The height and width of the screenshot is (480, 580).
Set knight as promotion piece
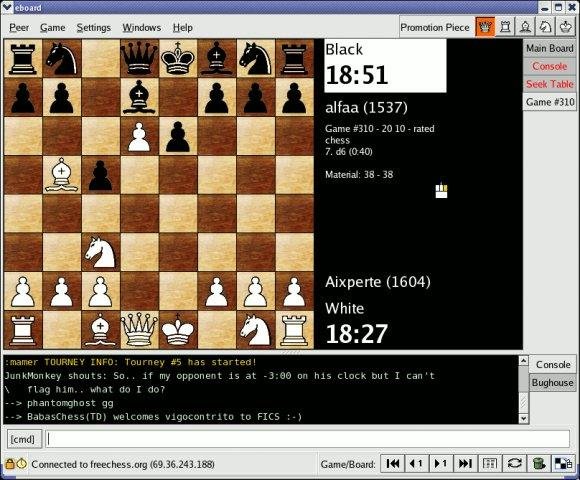point(545,27)
